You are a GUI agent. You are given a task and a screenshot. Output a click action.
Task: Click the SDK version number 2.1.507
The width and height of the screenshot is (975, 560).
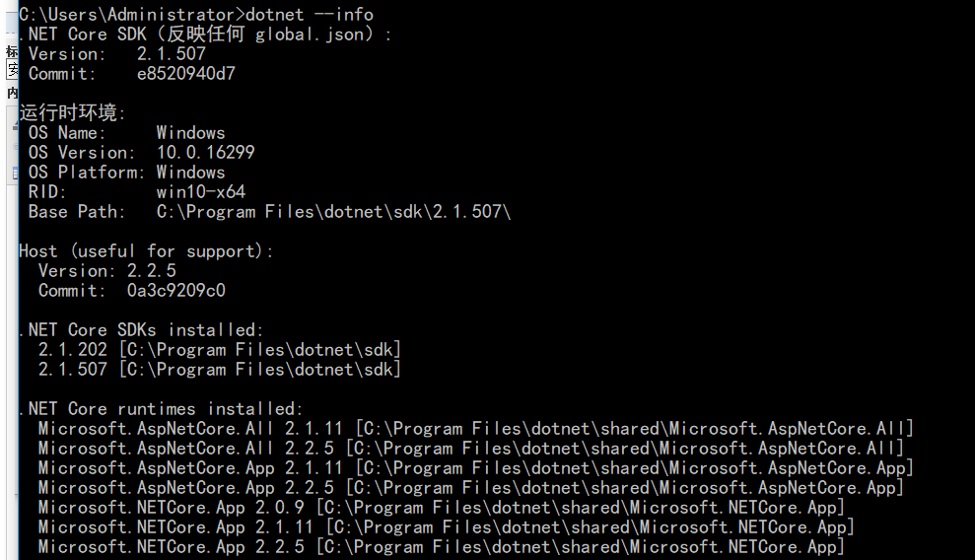(x=171, y=53)
